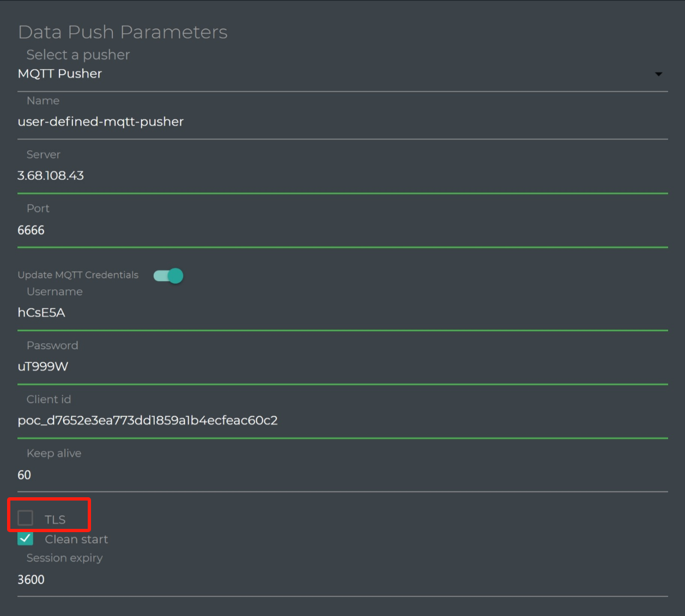This screenshot has width=685, height=616.
Task: Click the Port field showing 6666
Action: click(x=218, y=230)
